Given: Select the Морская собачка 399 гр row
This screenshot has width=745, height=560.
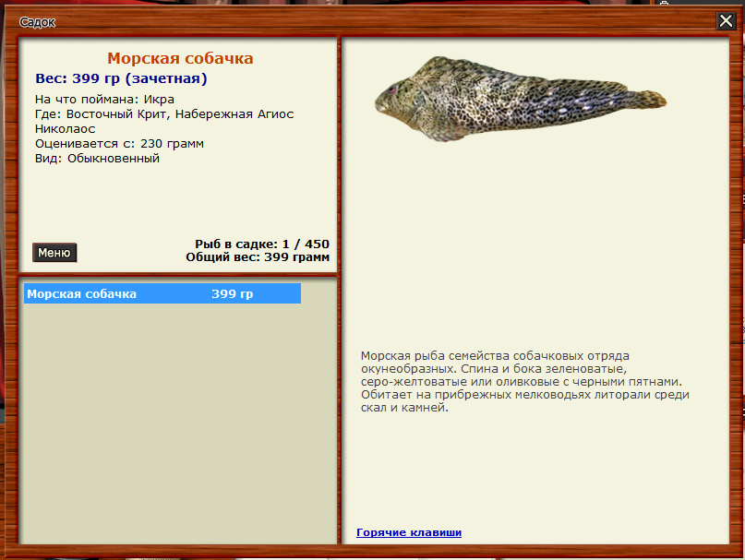Looking at the screenshot, I should 162,293.
